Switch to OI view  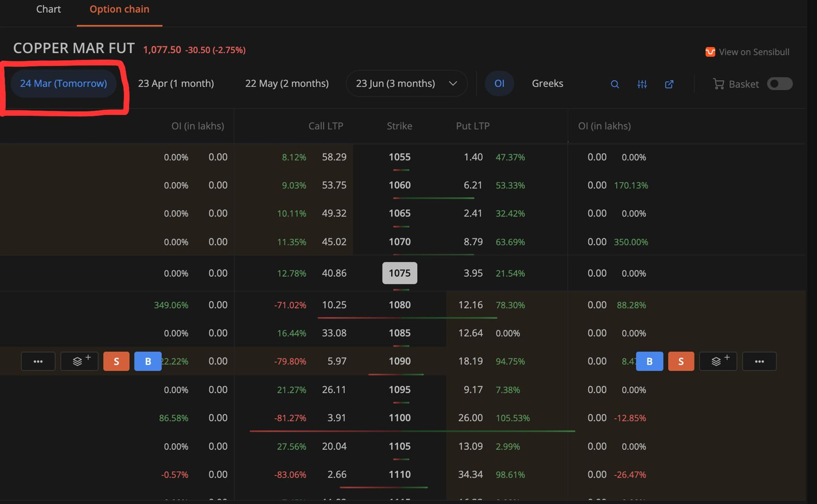point(499,83)
